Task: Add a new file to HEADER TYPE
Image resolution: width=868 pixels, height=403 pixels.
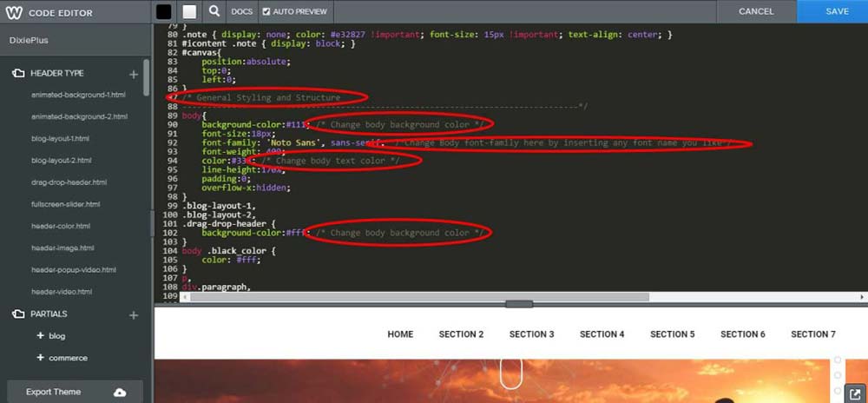Action: [134, 74]
